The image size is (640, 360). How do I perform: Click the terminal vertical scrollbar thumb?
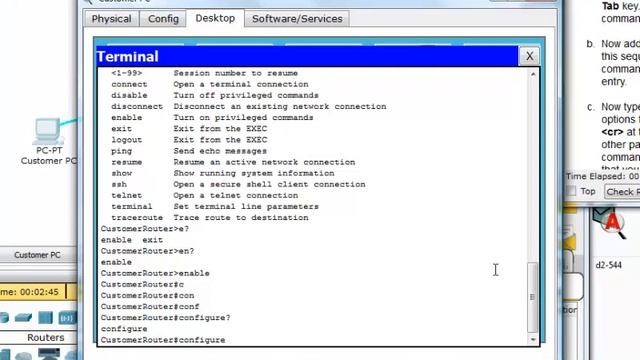coord(532,297)
